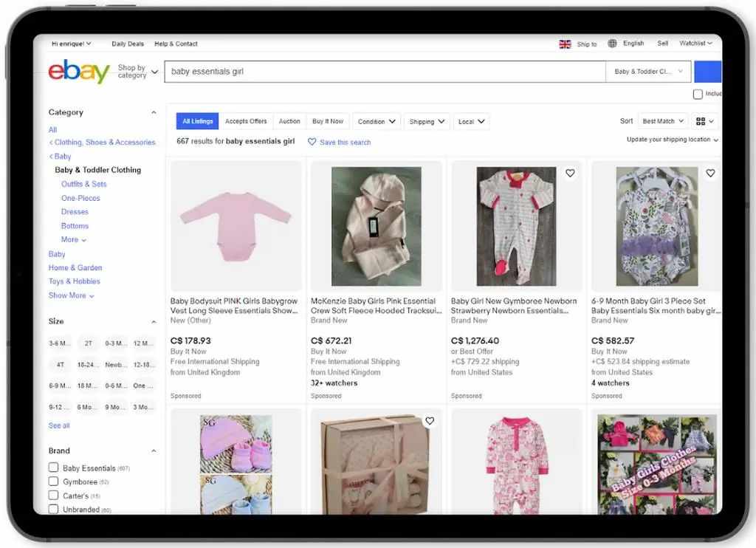The image size is (756, 548).
Task: Select the 3-6 M size filter
Action: (60, 343)
